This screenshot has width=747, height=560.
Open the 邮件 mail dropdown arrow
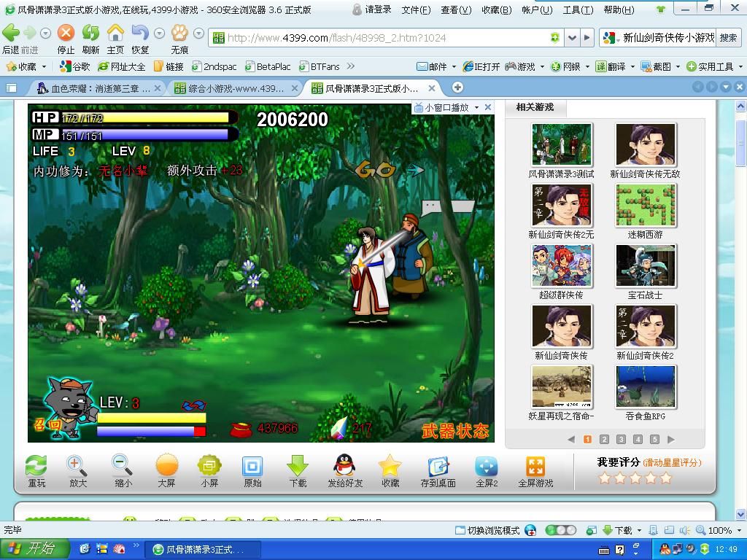(x=454, y=66)
